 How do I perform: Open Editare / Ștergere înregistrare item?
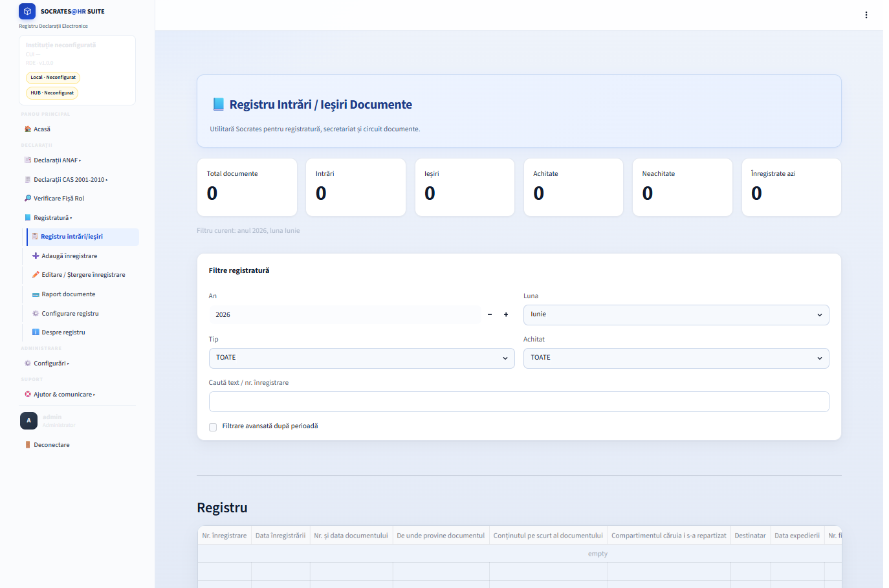(83, 275)
